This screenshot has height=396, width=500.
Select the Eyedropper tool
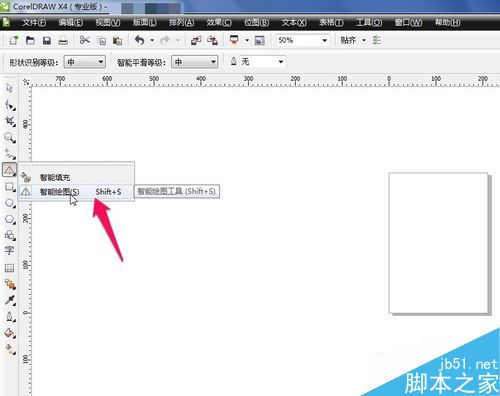[x=10, y=300]
